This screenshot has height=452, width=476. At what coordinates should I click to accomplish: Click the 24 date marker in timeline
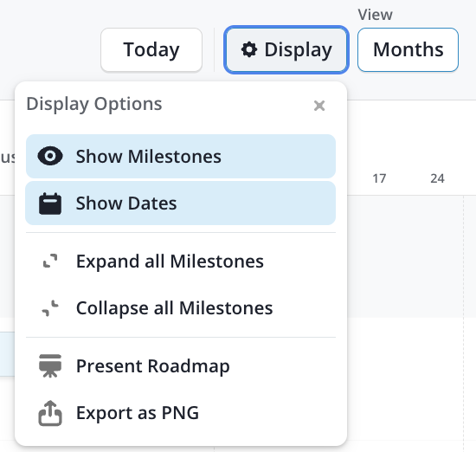click(437, 178)
